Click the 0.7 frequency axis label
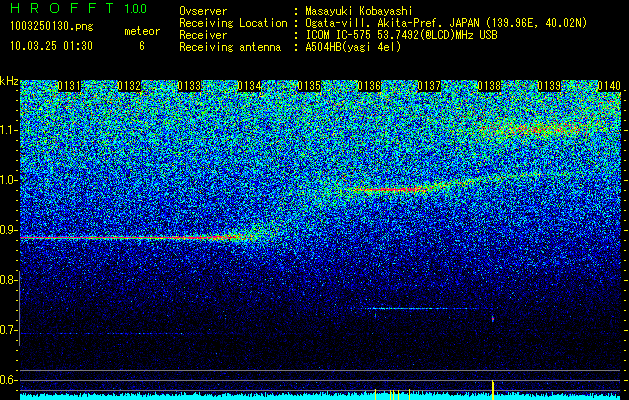629x400 pixels. click(8, 330)
